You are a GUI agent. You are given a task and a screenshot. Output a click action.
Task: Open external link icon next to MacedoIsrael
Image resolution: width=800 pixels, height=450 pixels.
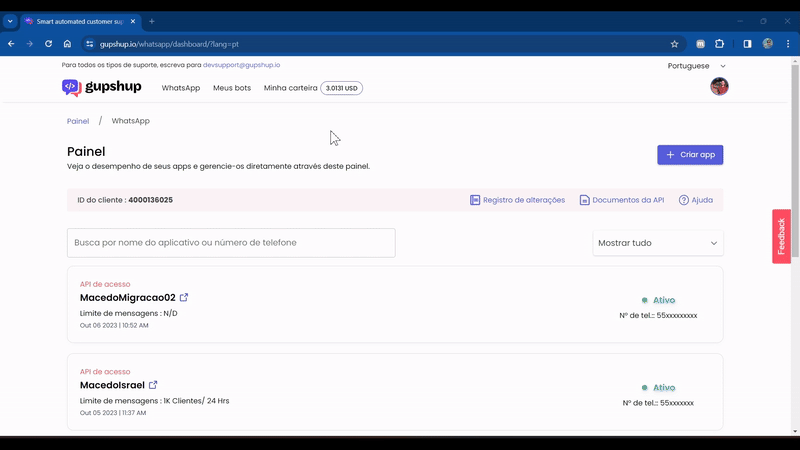pos(153,385)
